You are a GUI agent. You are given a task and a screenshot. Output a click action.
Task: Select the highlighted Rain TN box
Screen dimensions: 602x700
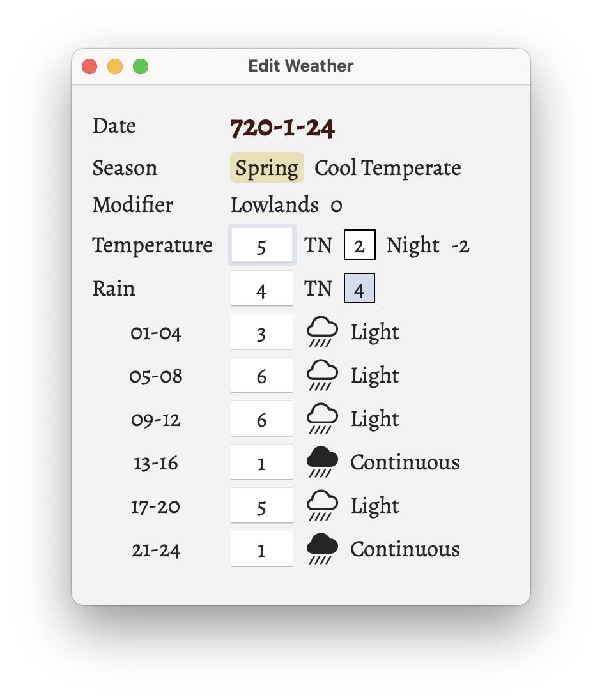click(x=359, y=288)
